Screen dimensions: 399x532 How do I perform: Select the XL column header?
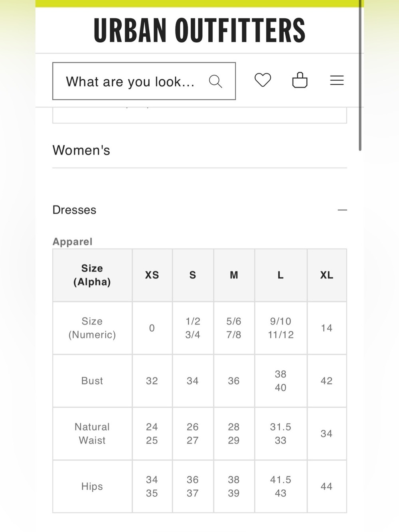(x=327, y=275)
